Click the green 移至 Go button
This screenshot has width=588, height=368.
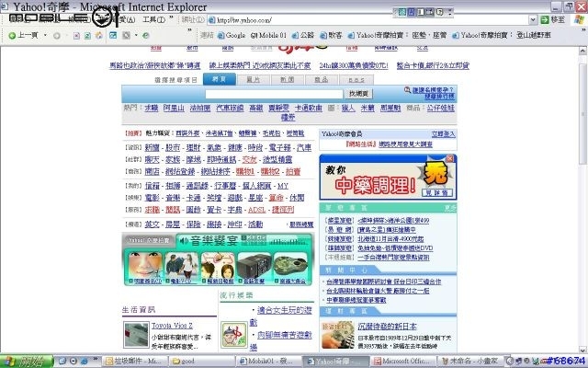(553, 20)
